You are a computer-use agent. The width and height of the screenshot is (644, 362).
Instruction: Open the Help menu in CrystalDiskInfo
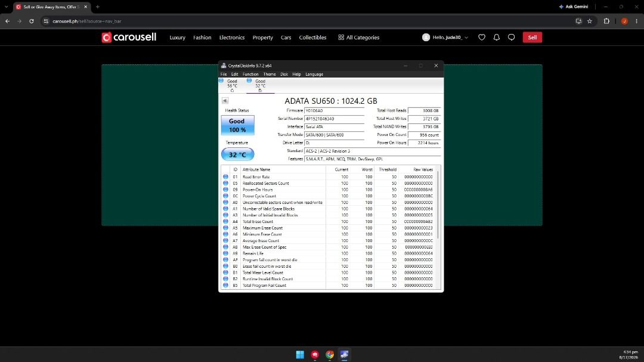[x=296, y=75]
